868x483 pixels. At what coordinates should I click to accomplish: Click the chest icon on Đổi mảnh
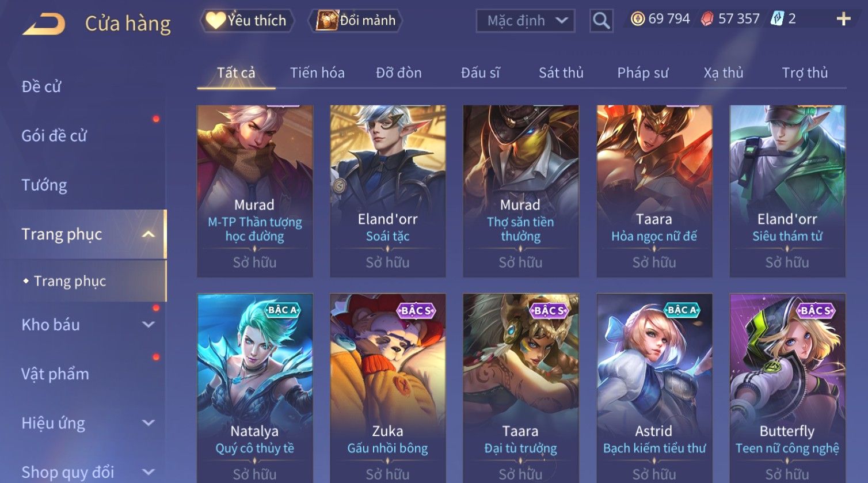(326, 21)
